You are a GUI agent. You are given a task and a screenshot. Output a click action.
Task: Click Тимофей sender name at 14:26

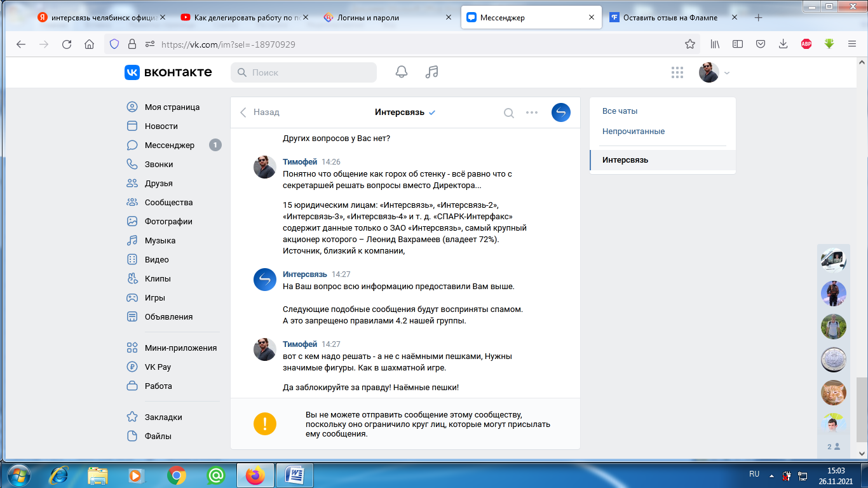(x=300, y=162)
